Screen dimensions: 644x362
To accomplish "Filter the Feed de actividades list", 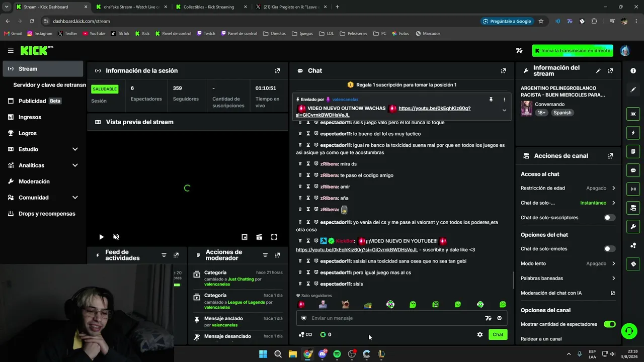I will (164, 255).
